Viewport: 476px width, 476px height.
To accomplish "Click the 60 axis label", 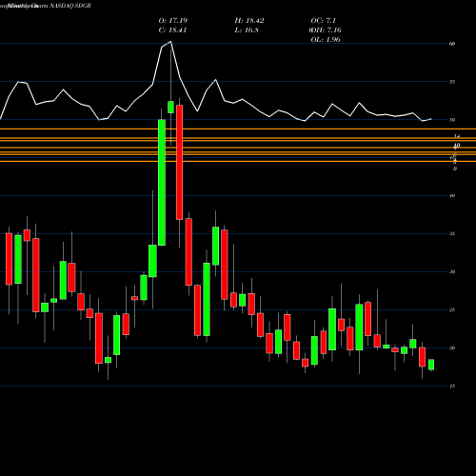I will click(452, 44).
